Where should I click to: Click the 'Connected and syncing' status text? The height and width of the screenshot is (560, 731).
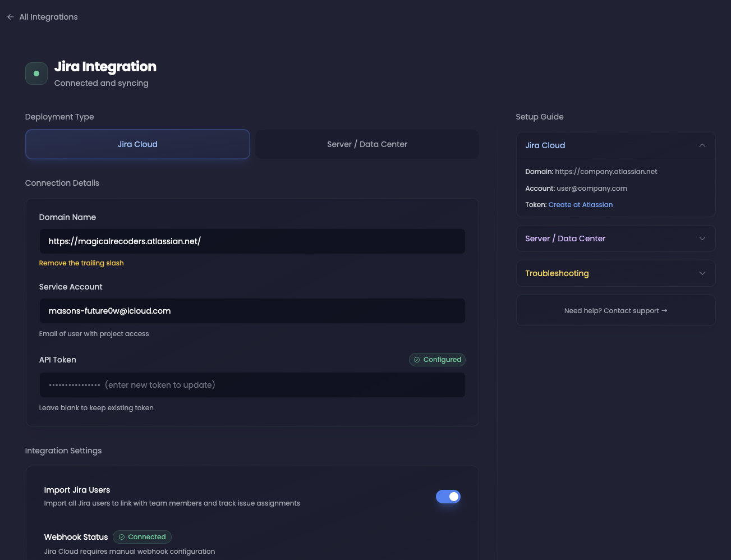tap(101, 83)
